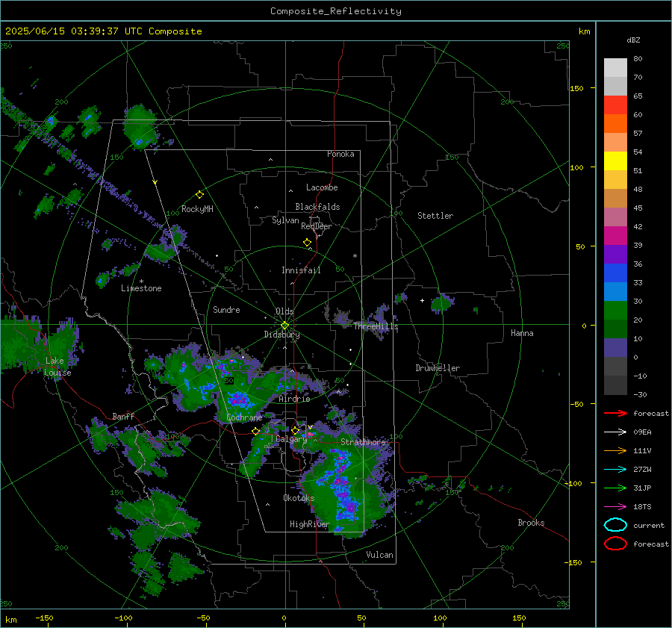Click the yellow diamond marker below Cochrane

point(255,431)
